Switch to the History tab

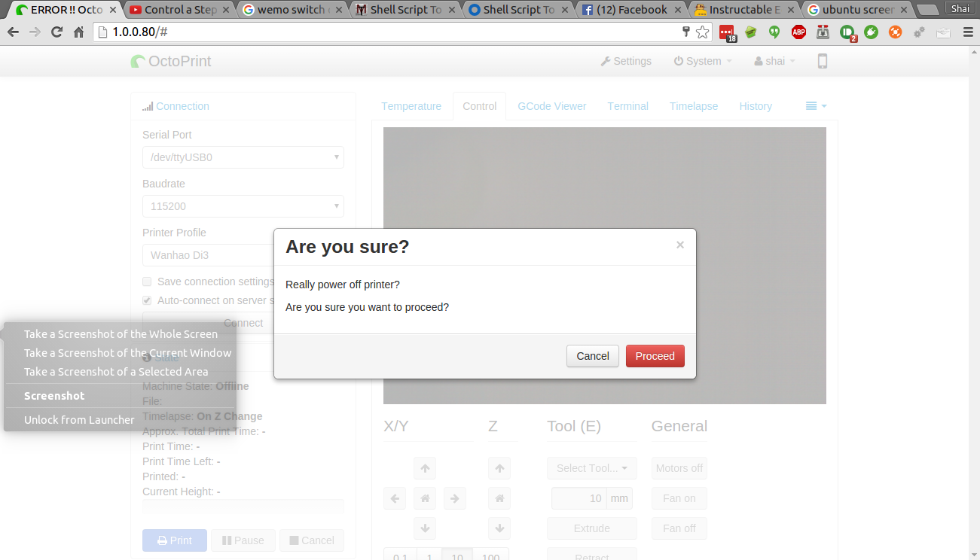click(x=756, y=106)
